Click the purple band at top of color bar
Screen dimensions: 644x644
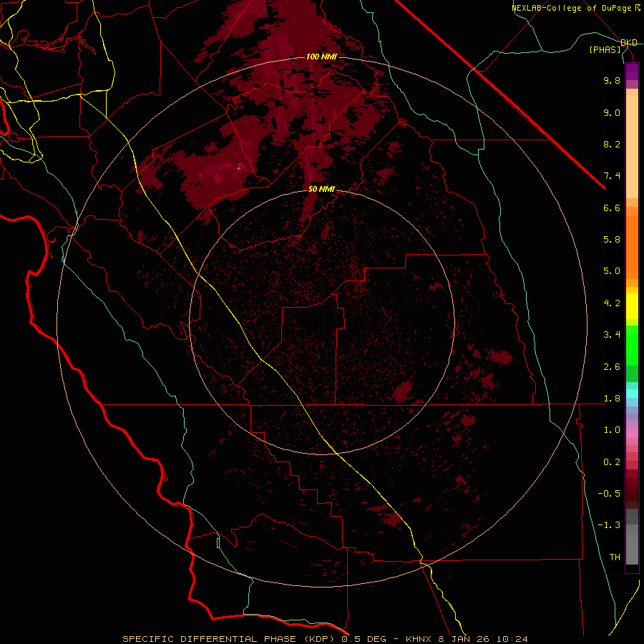[632, 72]
